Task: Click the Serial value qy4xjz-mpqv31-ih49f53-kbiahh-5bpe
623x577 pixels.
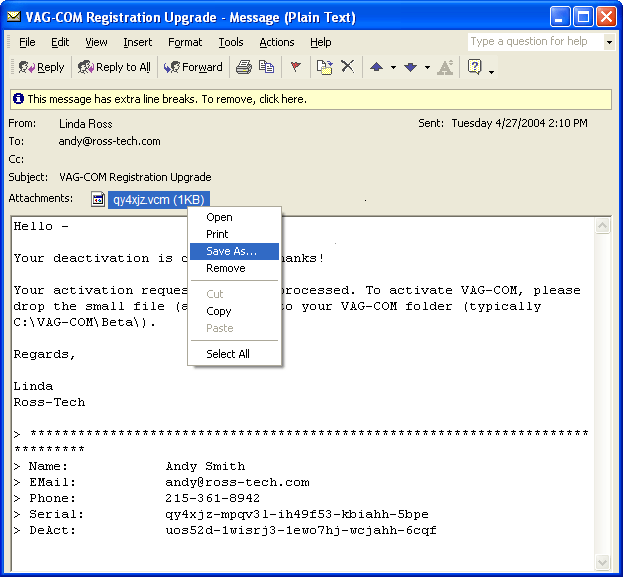Action: [x=297, y=515]
